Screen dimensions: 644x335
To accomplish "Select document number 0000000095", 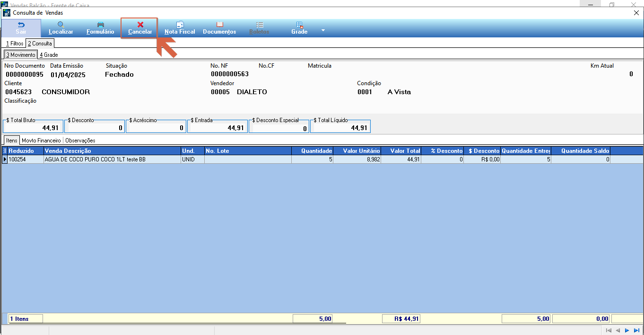I will pyautogui.click(x=25, y=74).
